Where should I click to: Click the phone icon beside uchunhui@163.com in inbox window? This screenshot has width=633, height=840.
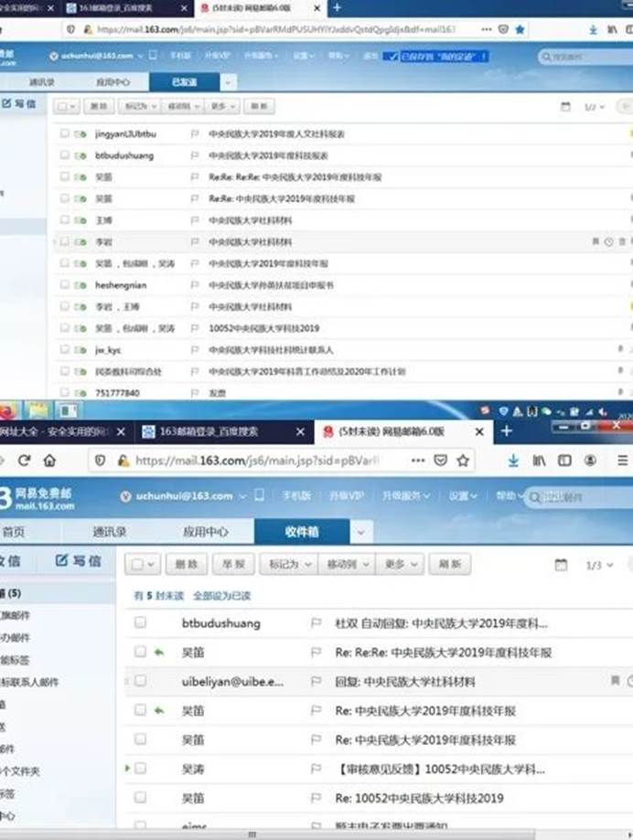[x=260, y=495]
